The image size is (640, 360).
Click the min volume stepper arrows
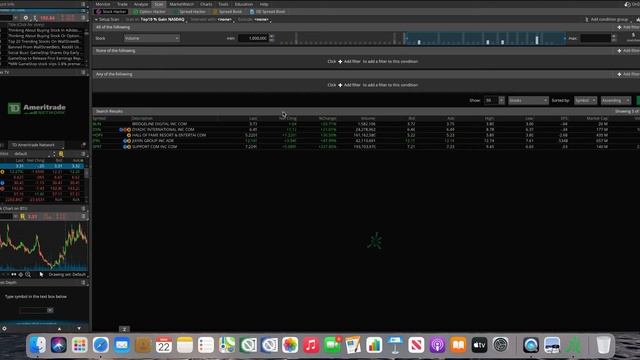[x=271, y=38]
